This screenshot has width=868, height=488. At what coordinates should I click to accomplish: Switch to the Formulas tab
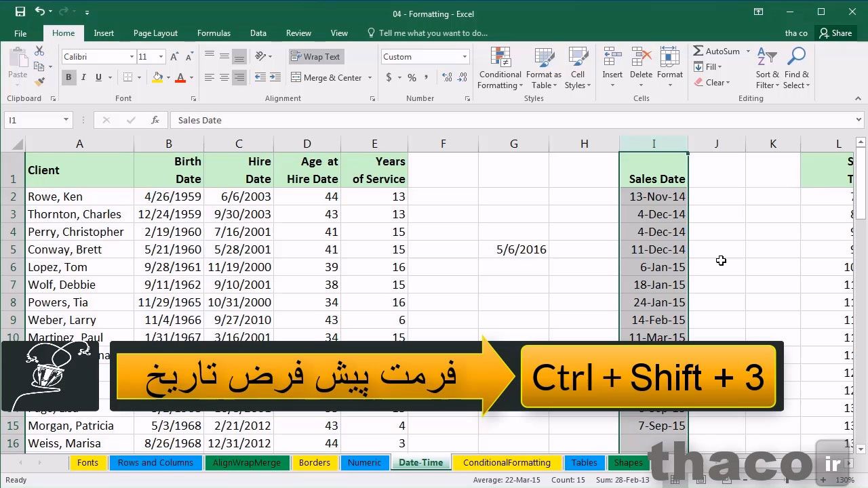click(x=214, y=33)
